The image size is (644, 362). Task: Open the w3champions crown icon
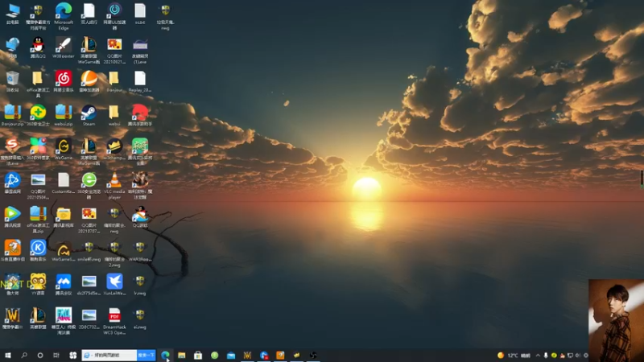coord(114,150)
